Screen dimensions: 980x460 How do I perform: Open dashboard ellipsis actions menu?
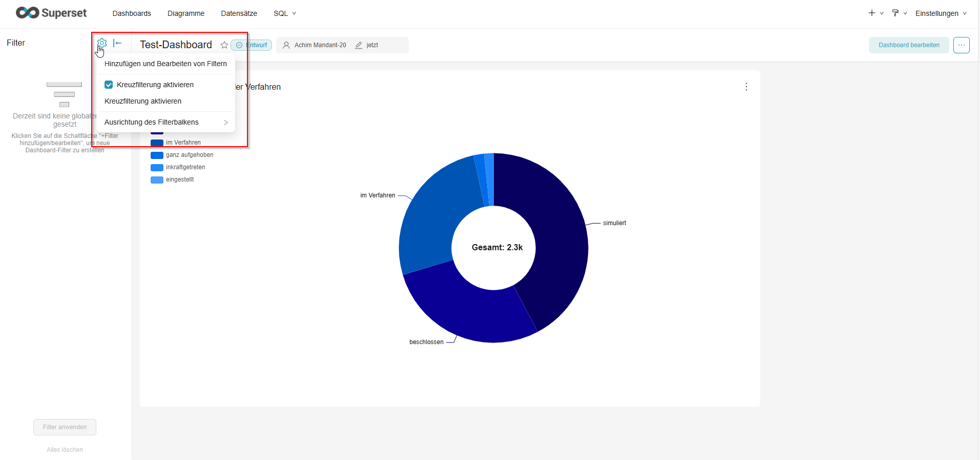click(961, 45)
